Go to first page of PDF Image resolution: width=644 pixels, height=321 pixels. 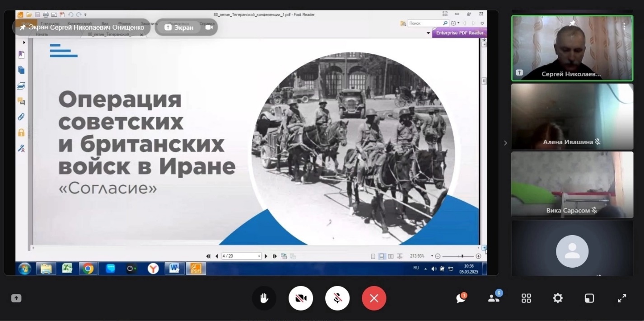208,256
